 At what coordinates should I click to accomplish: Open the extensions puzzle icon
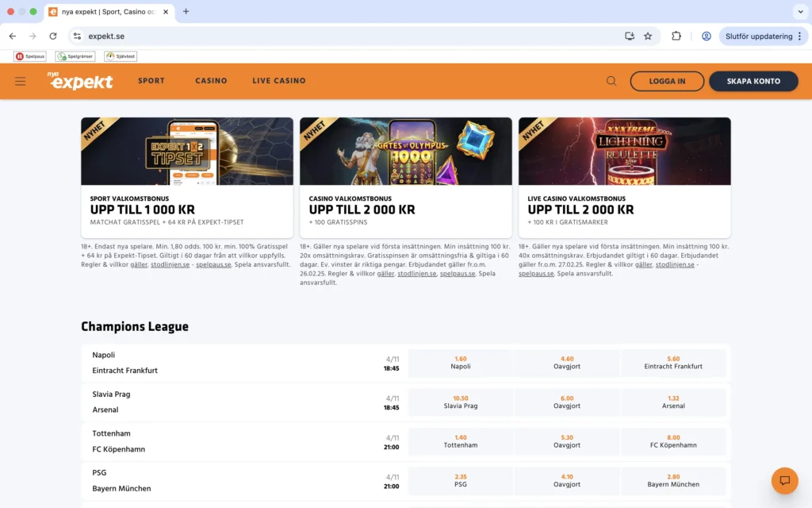click(x=676, y=37)
